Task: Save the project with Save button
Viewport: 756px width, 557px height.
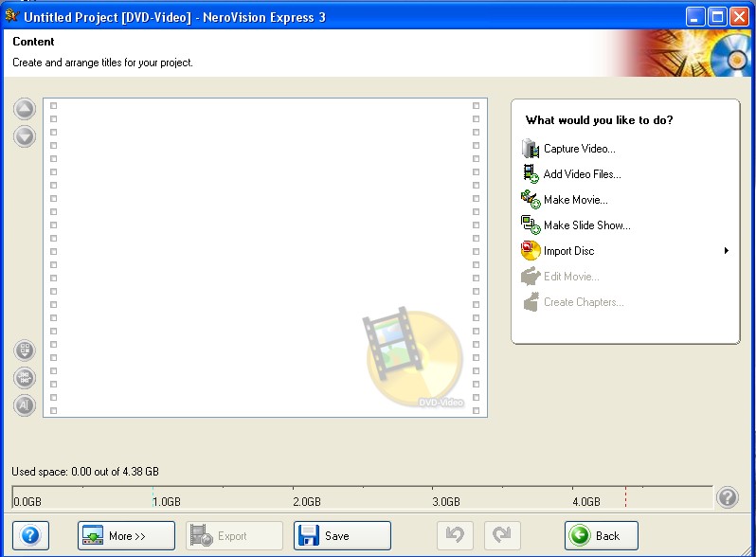Action: pyautogui.click(x=342, y=535)
